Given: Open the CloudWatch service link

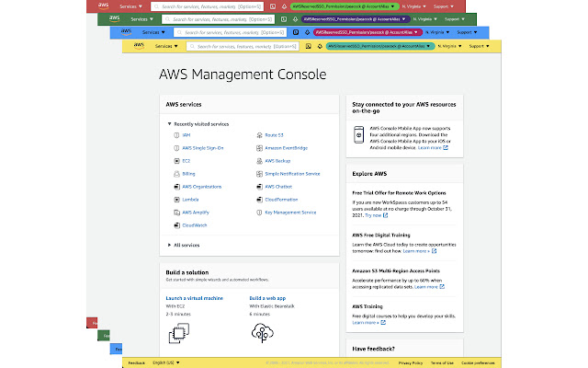Looking at the screenshot, I should click(195, 225).
